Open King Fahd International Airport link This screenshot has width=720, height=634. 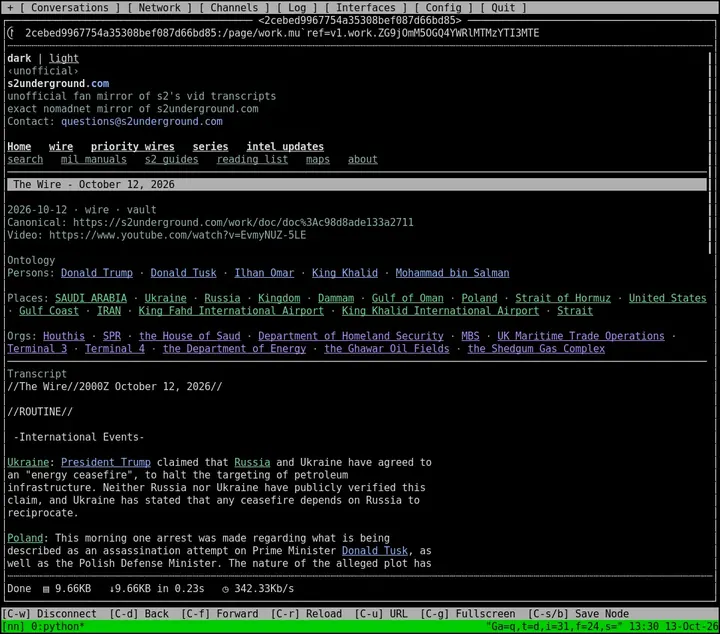tap(231, 311)
